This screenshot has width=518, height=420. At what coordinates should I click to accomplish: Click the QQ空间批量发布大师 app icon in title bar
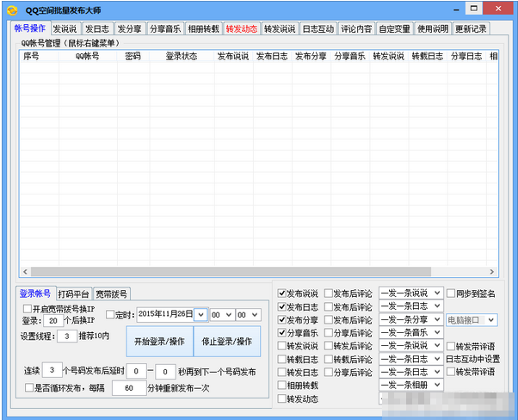coord(11,10)
